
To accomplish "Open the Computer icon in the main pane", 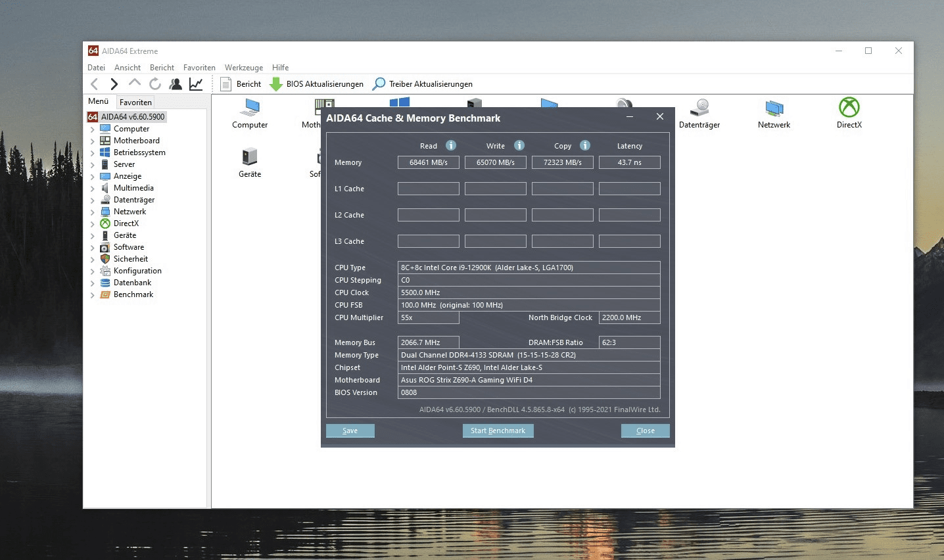I will (x=250, y=114).
